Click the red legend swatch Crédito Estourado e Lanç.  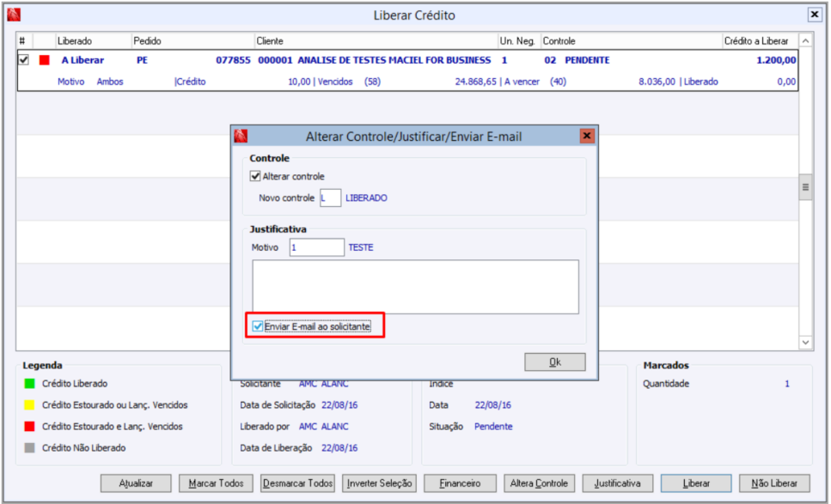(30, 426)
